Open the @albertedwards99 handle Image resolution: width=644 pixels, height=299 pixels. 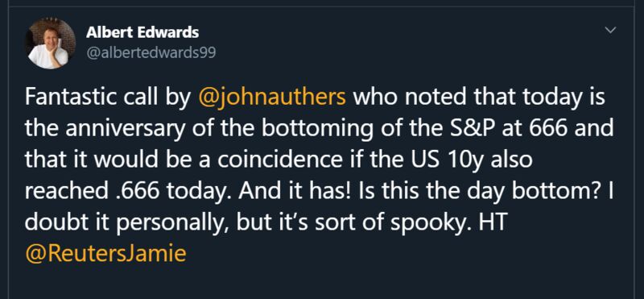[151, 53]
